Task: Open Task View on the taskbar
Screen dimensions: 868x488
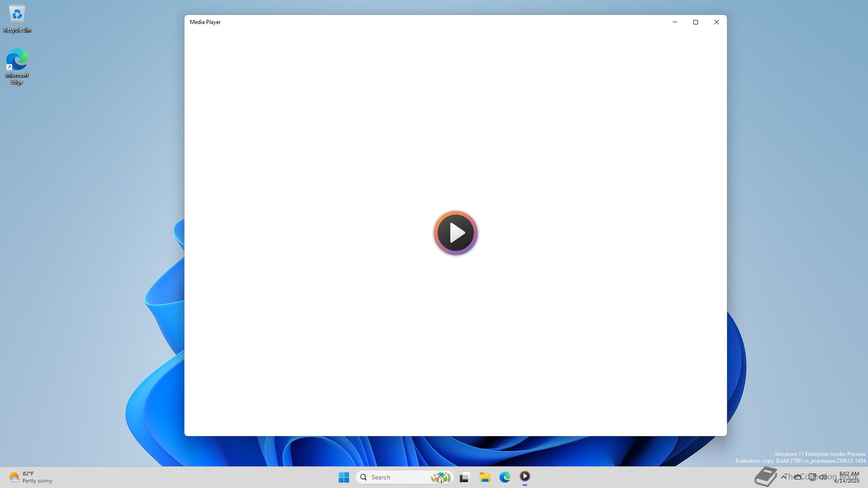Action: click(464, 477)
